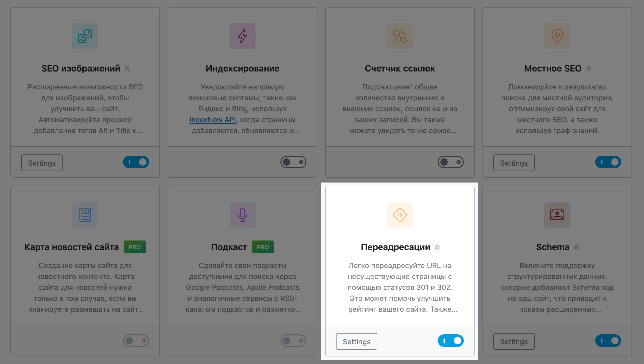Click the SEO изображений module icon

tap(85, 36)
